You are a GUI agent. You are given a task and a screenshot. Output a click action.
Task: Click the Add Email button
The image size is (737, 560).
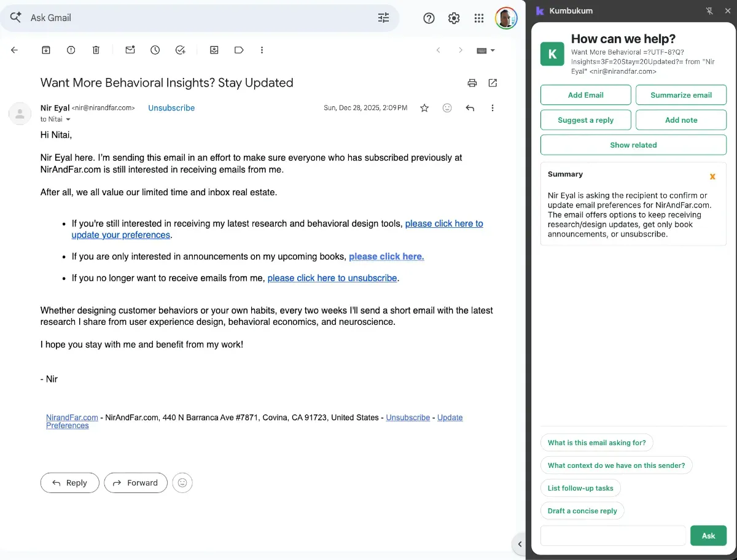point(586,95)
